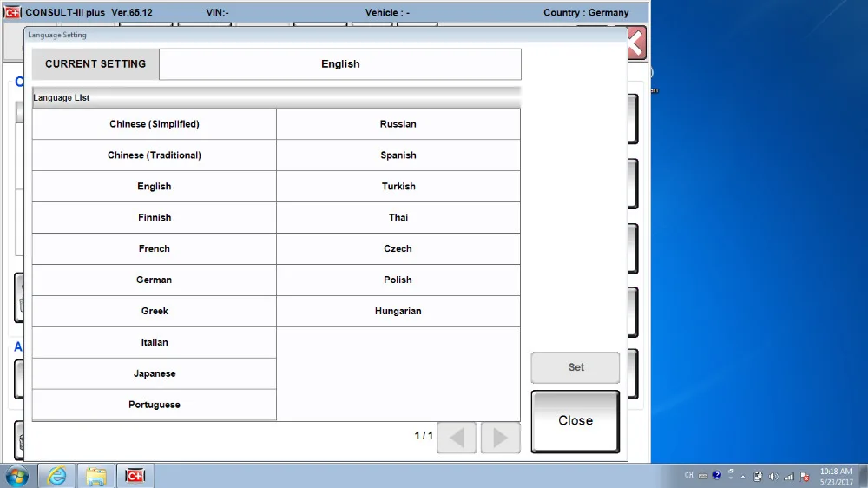868x488 pixels.
Task: Open Action Center flag icon
Action: click(805, 477)
